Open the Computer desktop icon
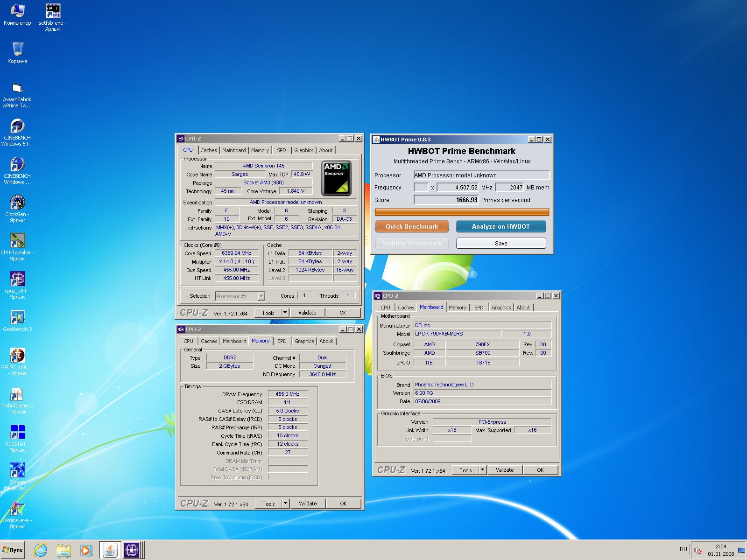Viewport: 747px width, 560px height. coord(17,14)
